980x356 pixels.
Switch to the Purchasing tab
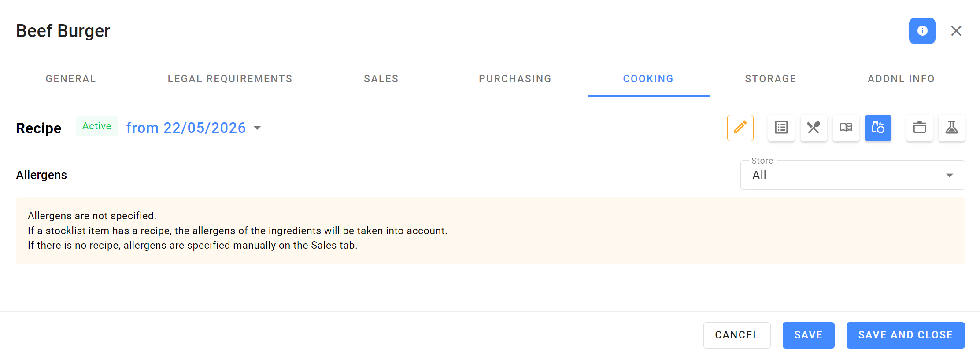[515, 79]
